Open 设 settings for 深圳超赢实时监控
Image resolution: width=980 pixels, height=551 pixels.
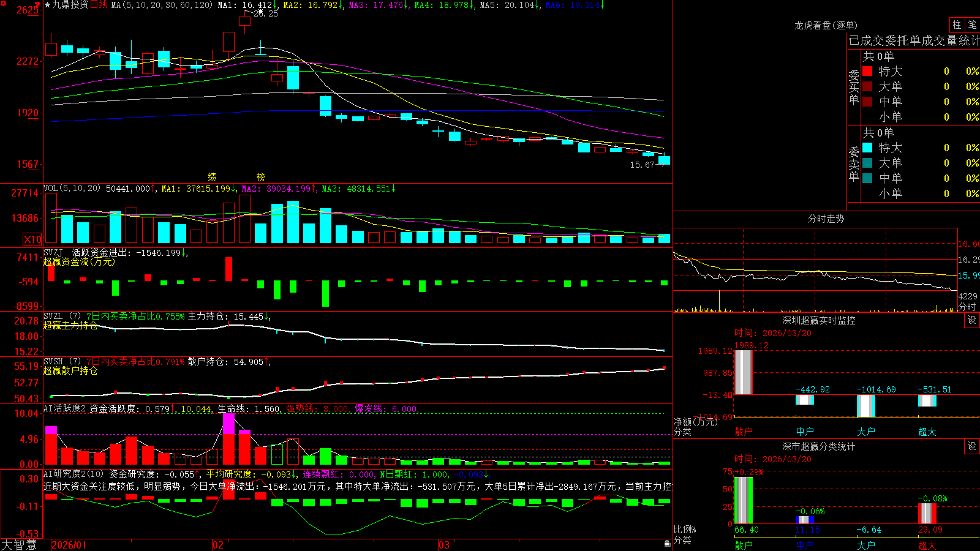(x=972, y=320)
